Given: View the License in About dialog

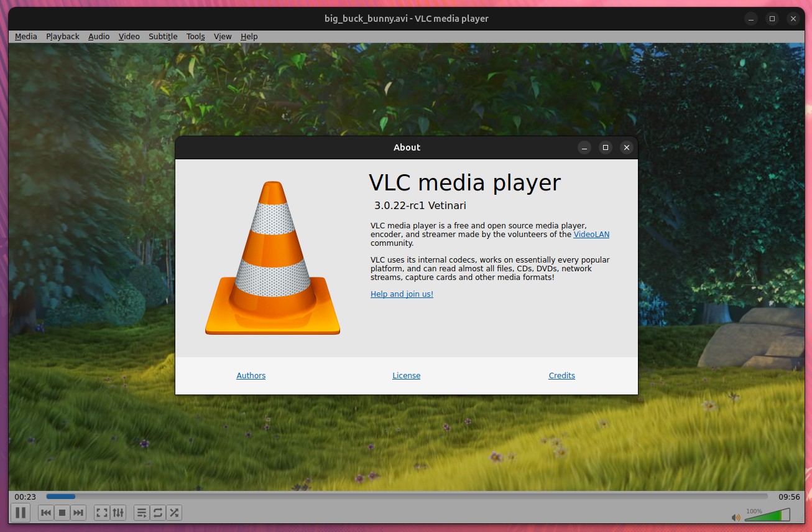Looking at the screenshot, I should pos(406,375).
